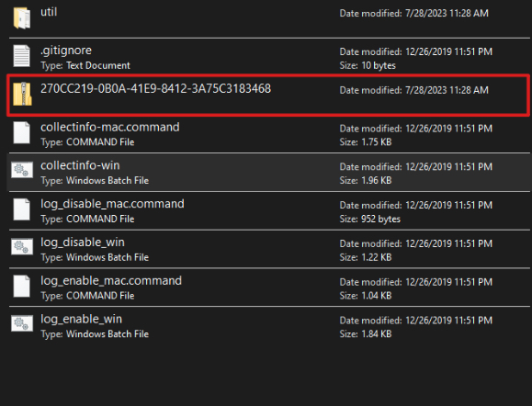Select the log_enable_win batch file gear icon

pos(22,323)
